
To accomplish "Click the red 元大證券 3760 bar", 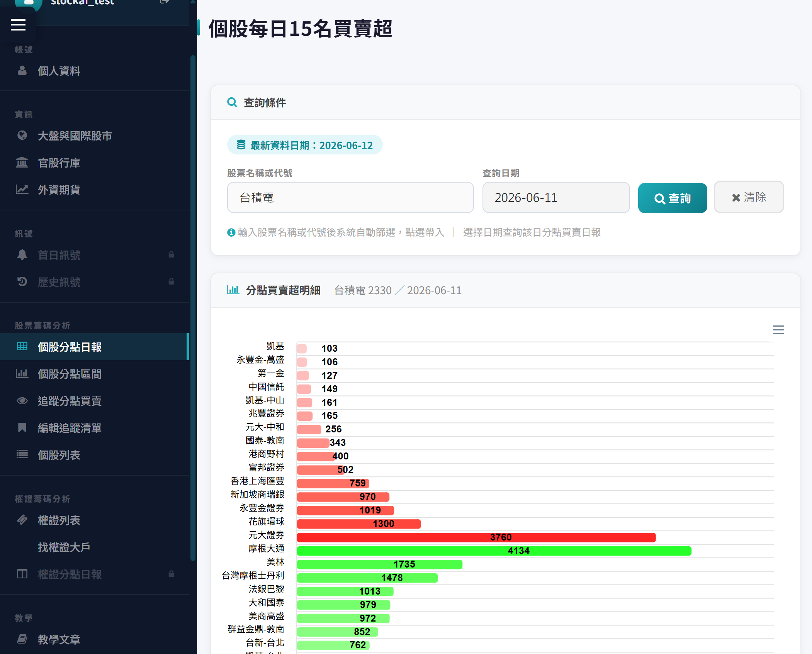I will [x=476, y=537].
